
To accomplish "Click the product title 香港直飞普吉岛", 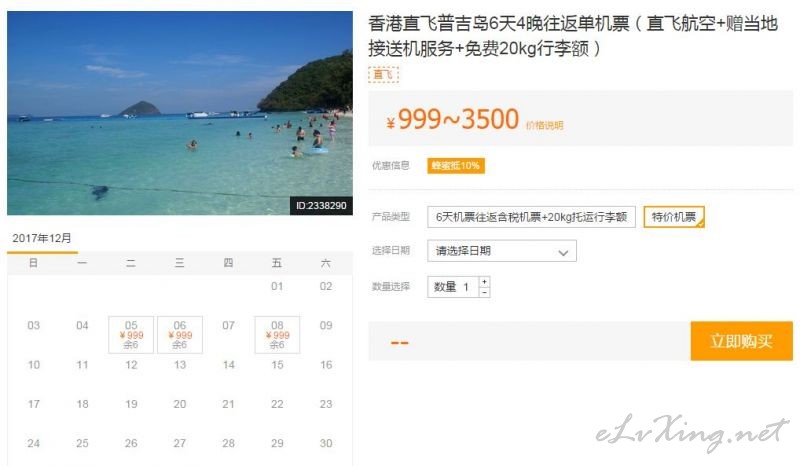I will point(572,36).
